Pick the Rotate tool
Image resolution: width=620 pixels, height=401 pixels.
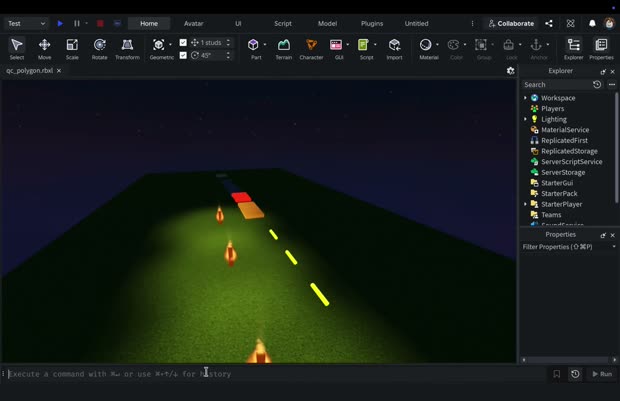coord(100,49)
